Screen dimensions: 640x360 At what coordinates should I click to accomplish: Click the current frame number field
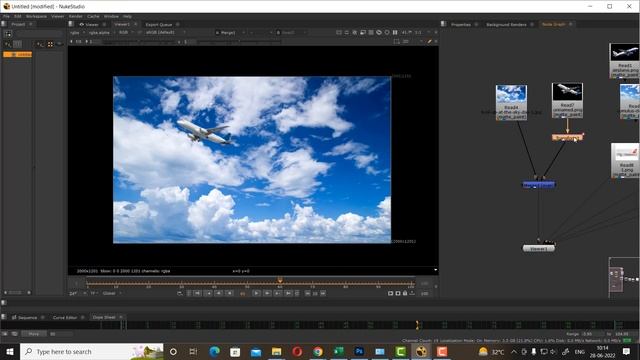243,293
